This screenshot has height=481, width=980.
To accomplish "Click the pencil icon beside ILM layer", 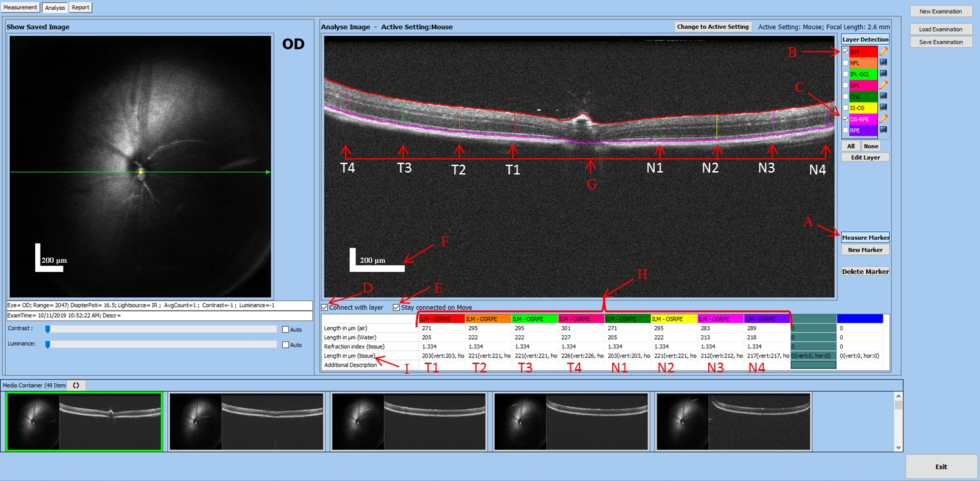I will click(884, 51).
